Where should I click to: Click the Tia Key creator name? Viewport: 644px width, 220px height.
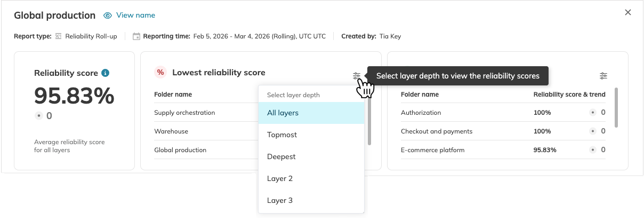tap(390, 36)
